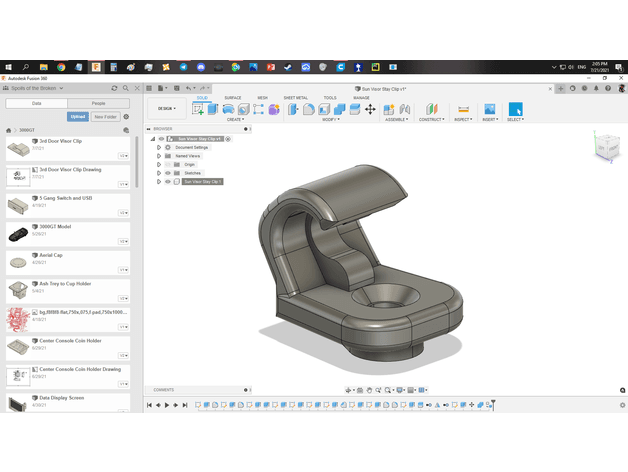Open the Display Settings dropdown

(400, 390)
